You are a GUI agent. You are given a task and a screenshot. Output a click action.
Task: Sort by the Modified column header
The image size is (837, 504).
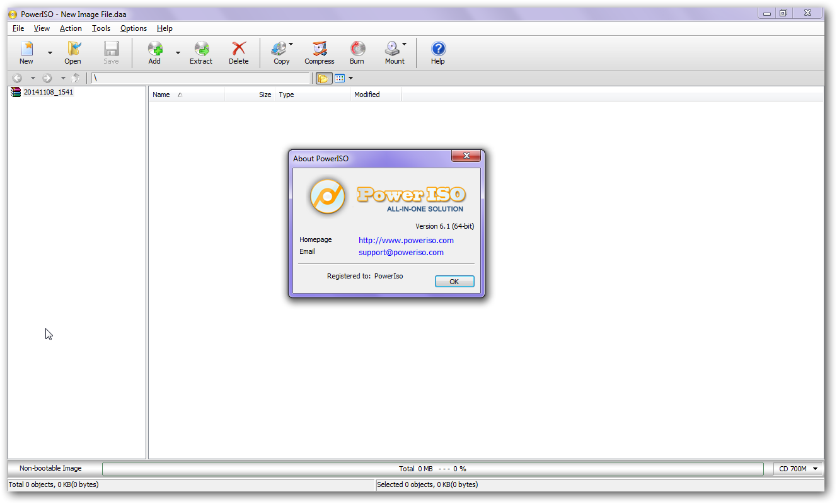pyautogui.click(x=376, y=94)
